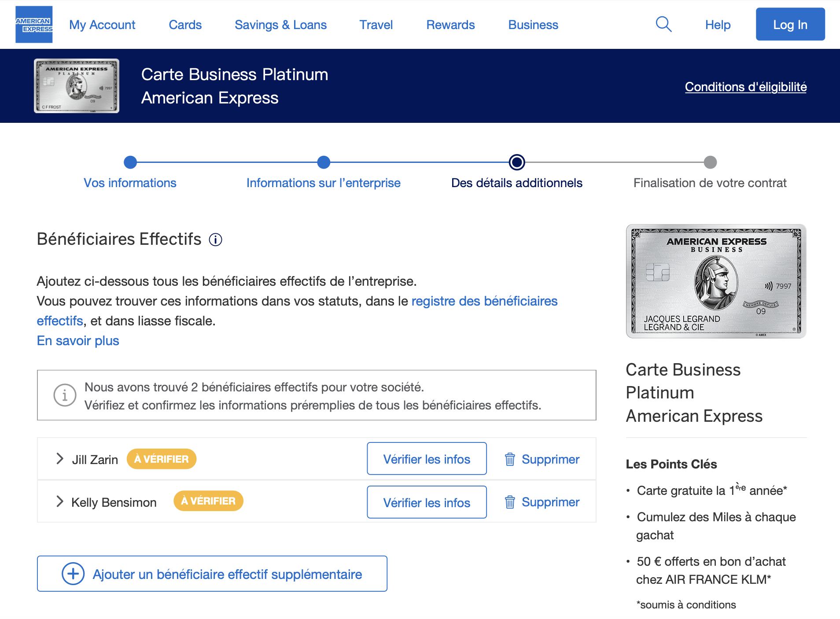This screenshot has height=619, width=840.
Task: Click Supprimer for Kelly Bensimon
Action: point(550,502)
